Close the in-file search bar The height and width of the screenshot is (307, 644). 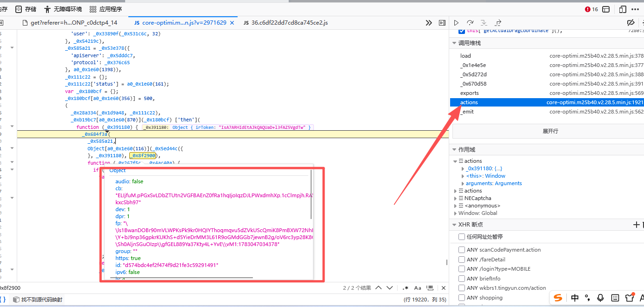pyautogui.click(x=444, y=288)
